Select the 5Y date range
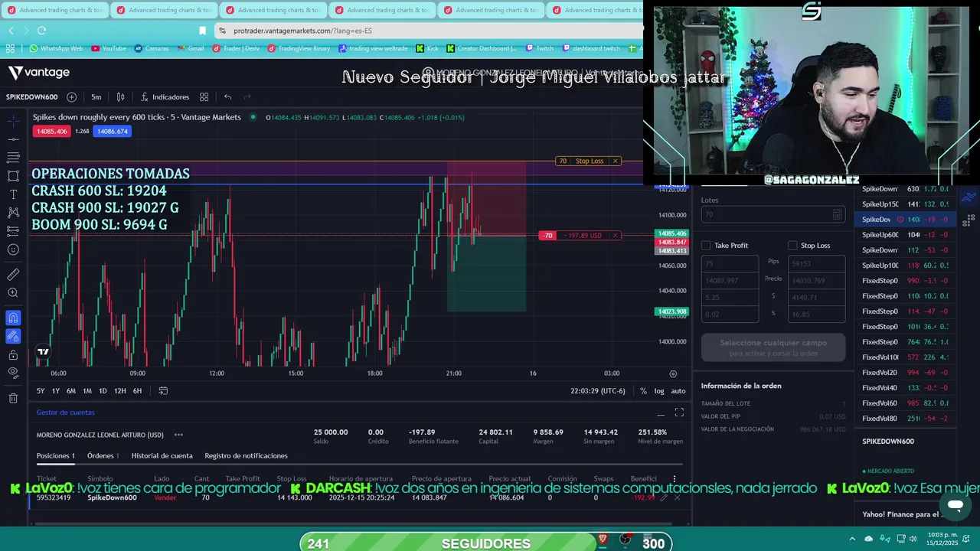 click(41, 391)
